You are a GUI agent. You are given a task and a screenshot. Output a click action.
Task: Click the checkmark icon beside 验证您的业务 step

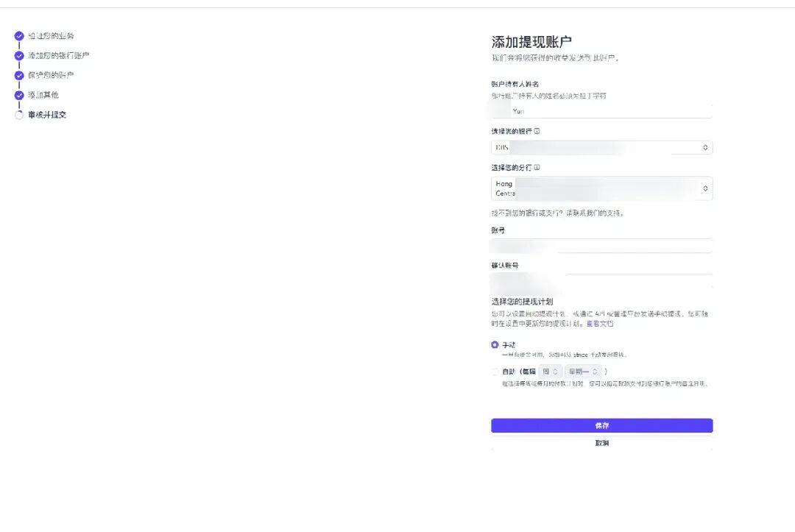click(x=19, y=36)
